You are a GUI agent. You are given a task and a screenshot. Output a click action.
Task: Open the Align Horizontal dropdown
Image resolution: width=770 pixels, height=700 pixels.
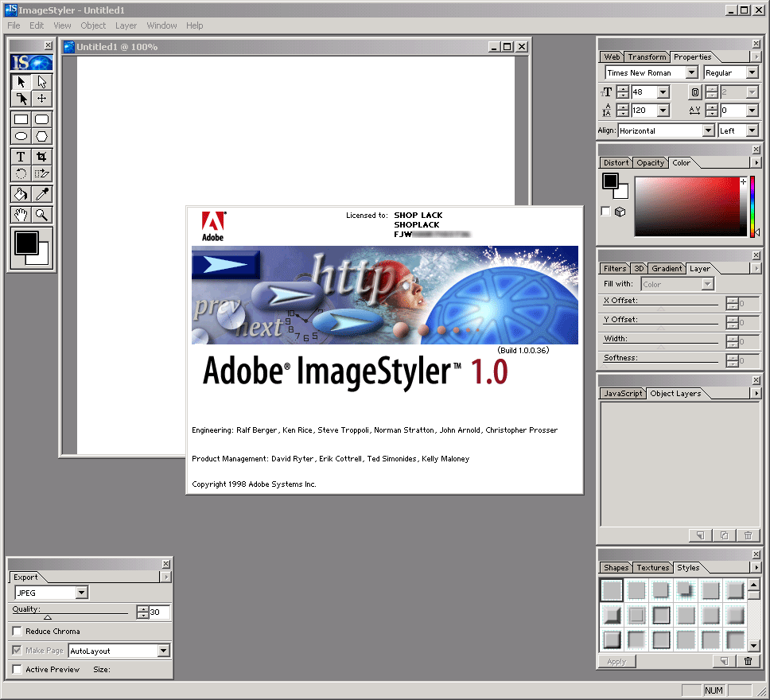(708, 130)
